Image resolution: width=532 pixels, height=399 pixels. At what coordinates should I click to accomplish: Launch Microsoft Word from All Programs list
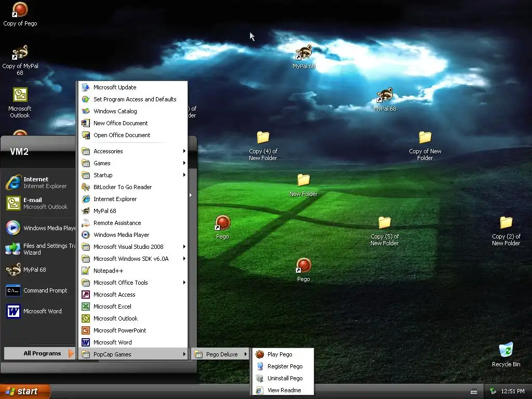coord(133,342)
